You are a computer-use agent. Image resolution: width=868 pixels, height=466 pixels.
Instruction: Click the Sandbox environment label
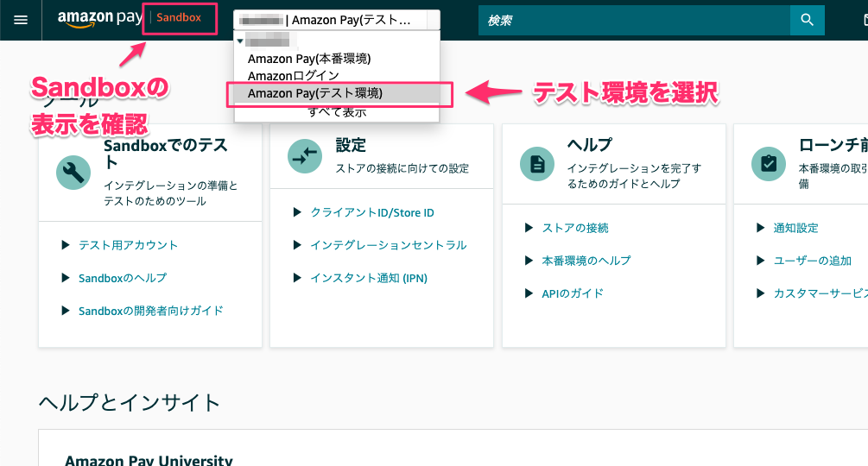179,17
